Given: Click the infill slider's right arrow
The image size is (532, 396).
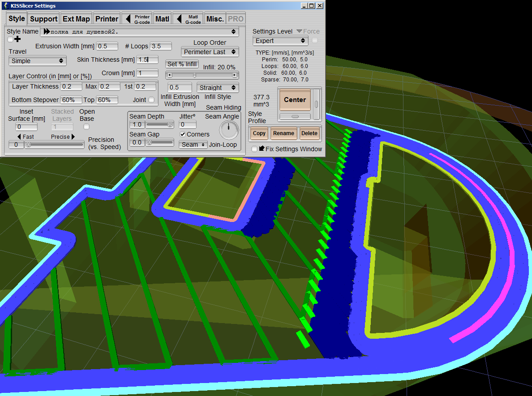Looking at the screenshot, I should [235, 75].
